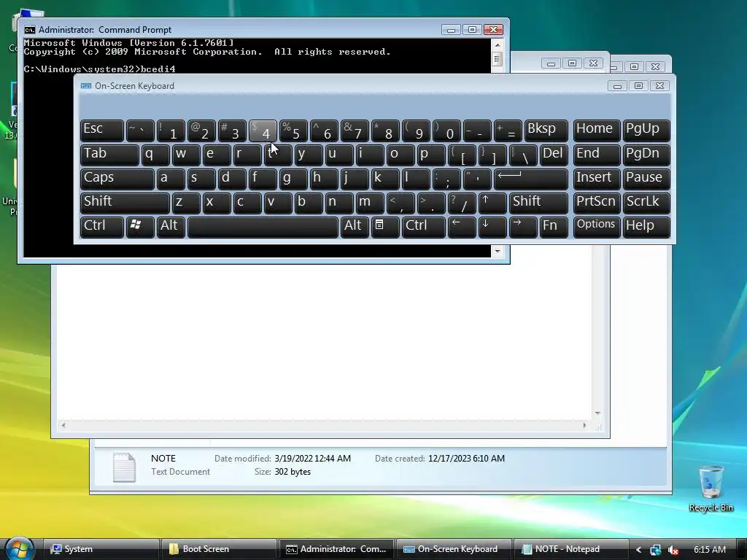Show hidden tray icons arrow
This screenshot has height=560, width=747.
[639, 550]
